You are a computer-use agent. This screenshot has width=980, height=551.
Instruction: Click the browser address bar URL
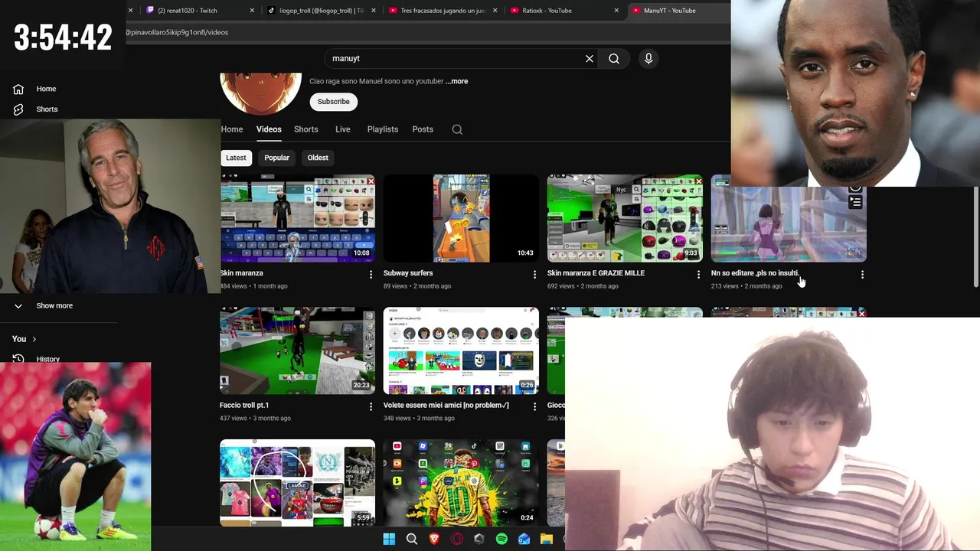(177, 32)
